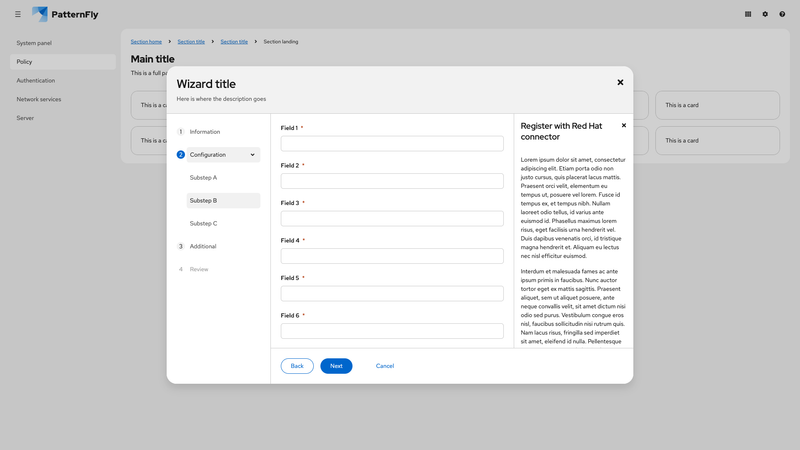The width and height of the screenshot is (800, 450).
Task: Click the Back button
Action: pos(297,366)
